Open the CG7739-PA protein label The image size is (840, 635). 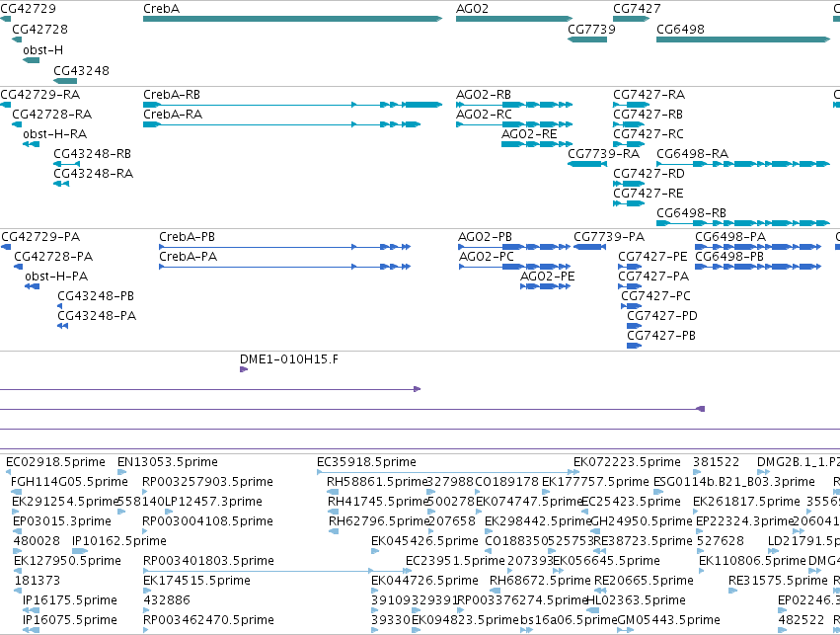tap(609, 237)
